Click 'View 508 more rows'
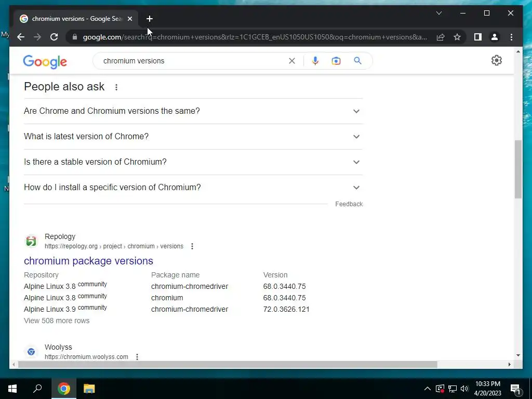532x399 pixels. (x=57, y=321)
